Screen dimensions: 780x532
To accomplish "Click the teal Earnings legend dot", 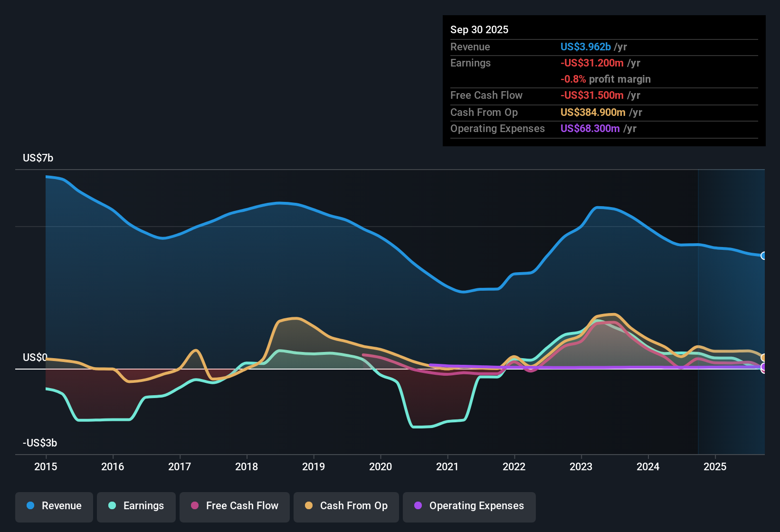I will coord(112,505).
